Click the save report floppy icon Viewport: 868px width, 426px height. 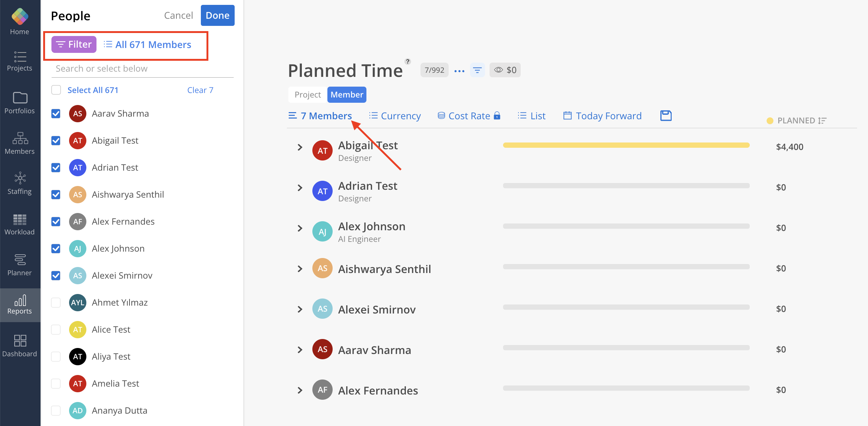[666, 115]
